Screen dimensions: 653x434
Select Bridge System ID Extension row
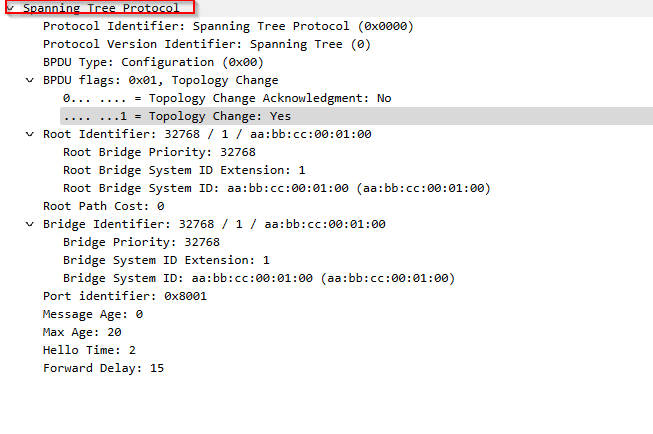point(166,260)
